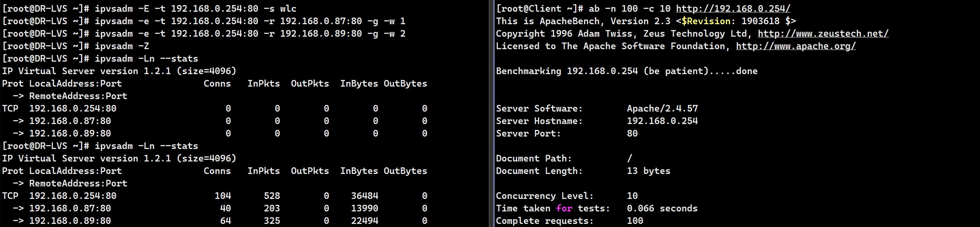
Task: Select the Document Path value '/'
Action: [630, 158]
